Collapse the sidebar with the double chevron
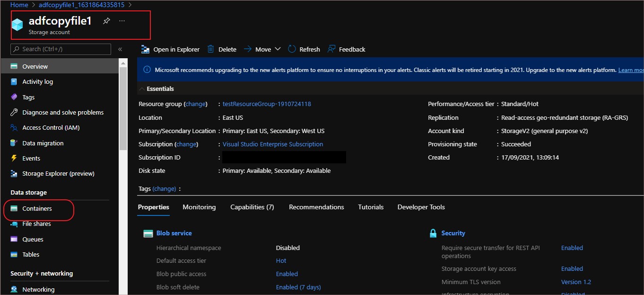644x295 pixels. click(x=120, y=49)
